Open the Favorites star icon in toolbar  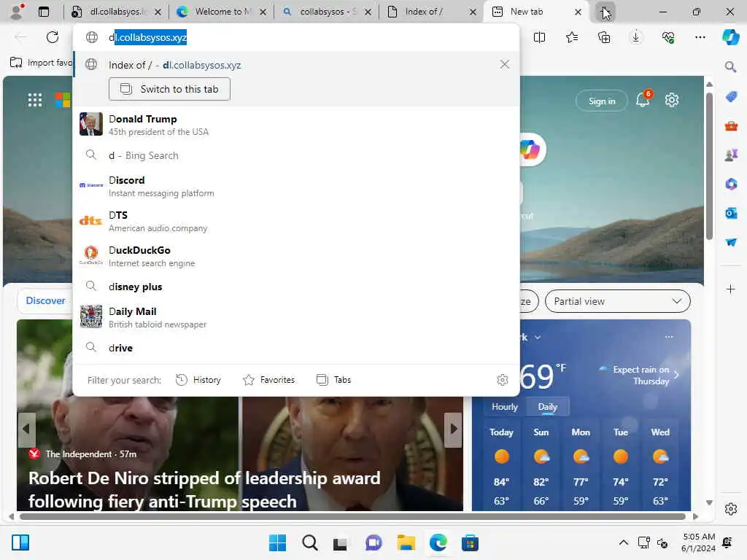click(572, 37)
